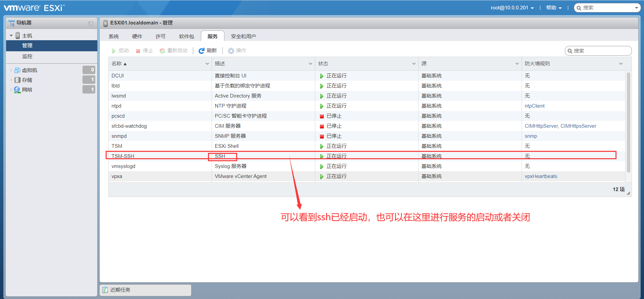Image resolution: width=644 pixels, height=299 pixels.
Task: Open the top search box dropdown arrow
Action: tap(636, 8)
